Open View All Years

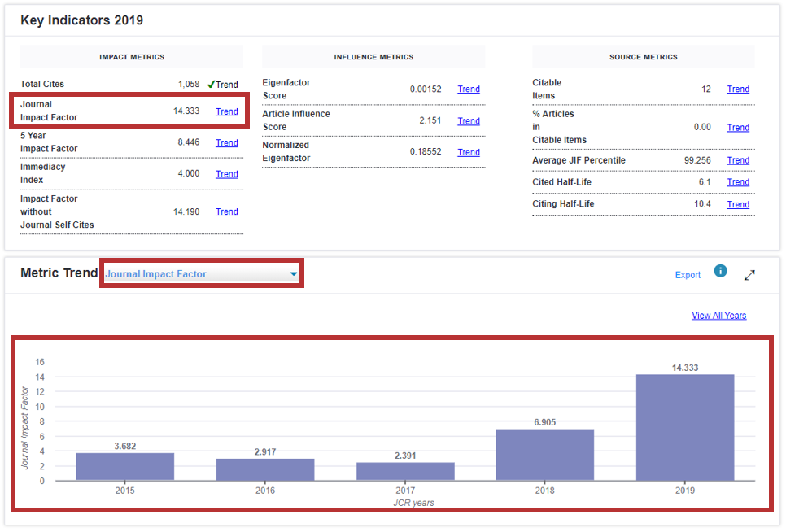(x=718, y=315)
